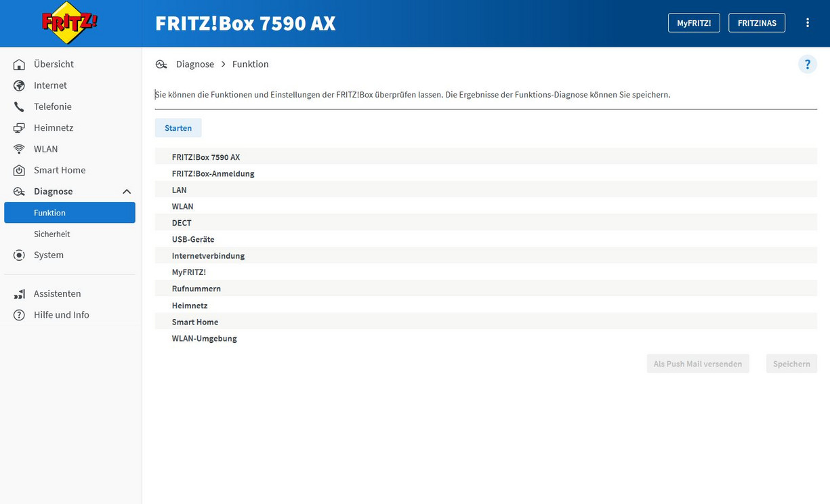Click the Assistenten stairs icon
The image size is (830, 504).
(x=20, y=294)
